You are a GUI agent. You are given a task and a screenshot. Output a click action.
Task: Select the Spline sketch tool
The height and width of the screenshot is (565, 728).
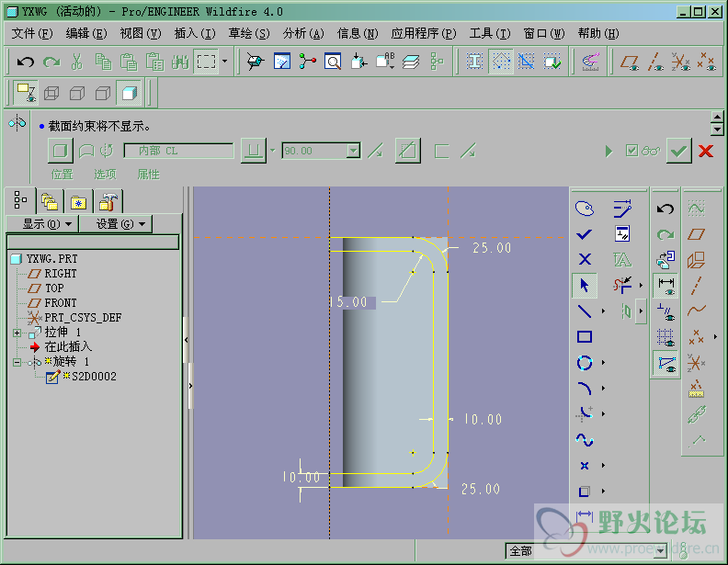(x=585, y=440)
